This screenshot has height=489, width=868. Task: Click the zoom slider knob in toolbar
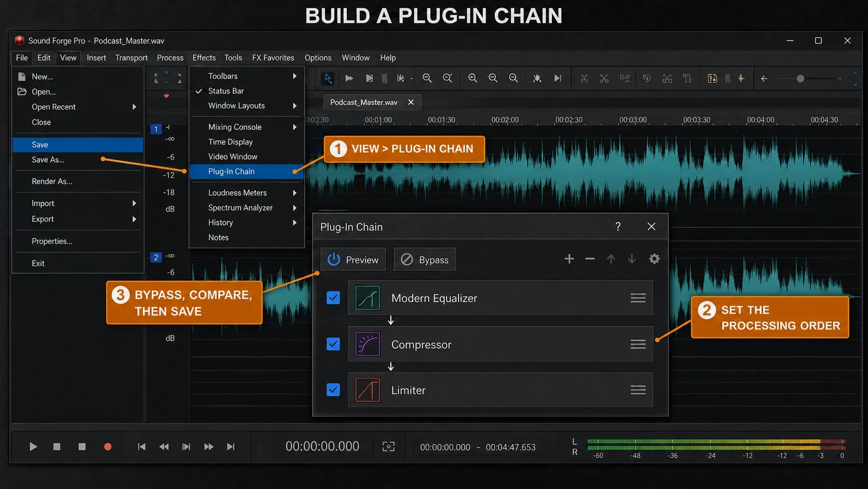click(801, 78)
